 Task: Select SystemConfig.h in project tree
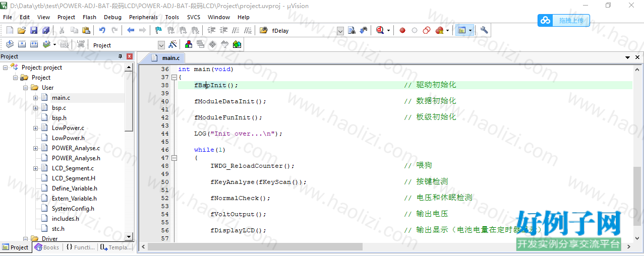point(73,209)
